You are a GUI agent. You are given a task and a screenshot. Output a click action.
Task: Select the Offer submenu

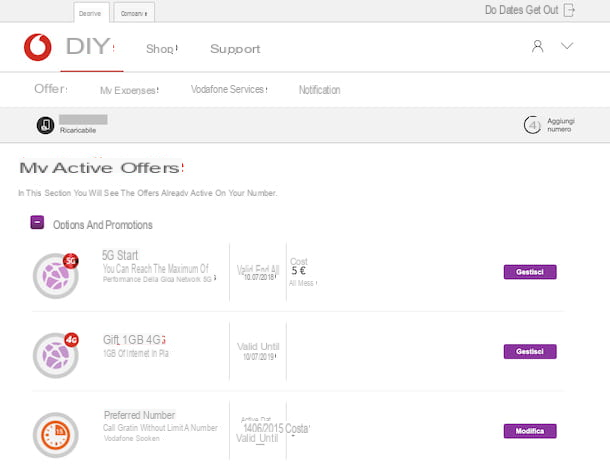pos(51,89)
